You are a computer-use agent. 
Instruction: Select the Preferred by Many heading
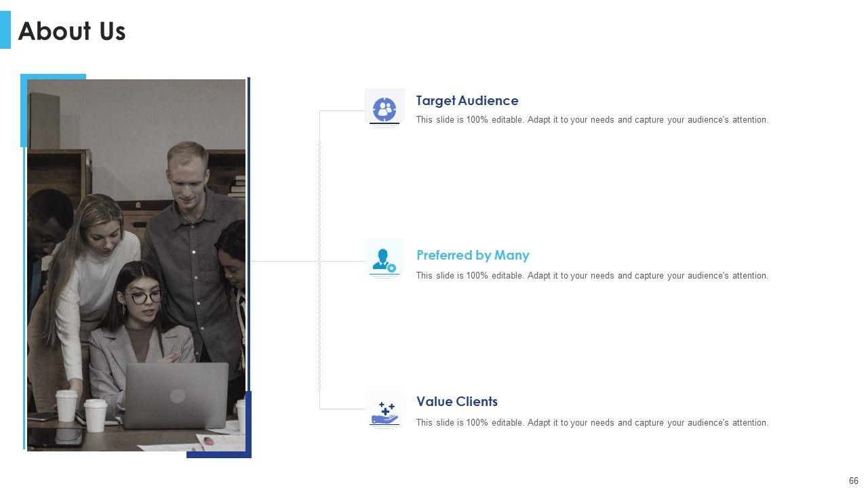point(473,256)
